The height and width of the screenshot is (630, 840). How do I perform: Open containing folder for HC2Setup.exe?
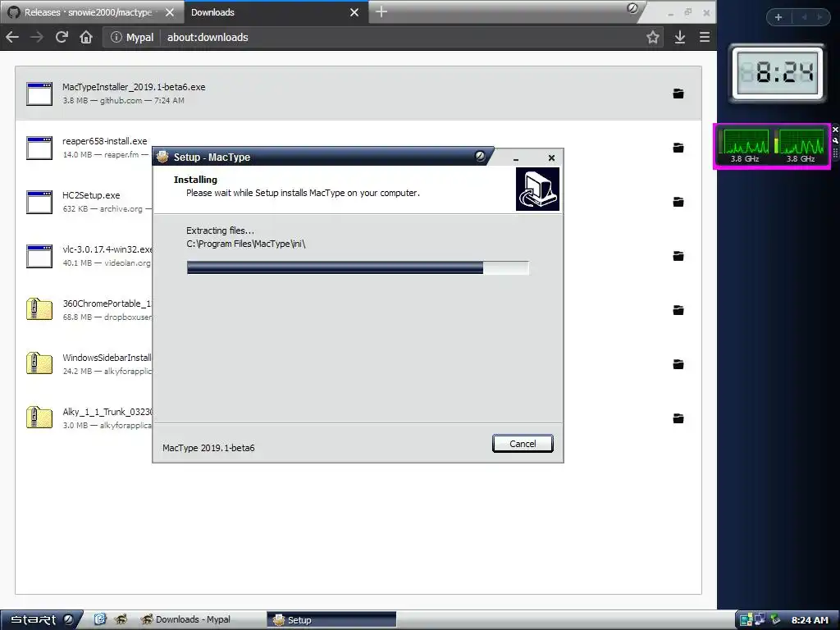point(678,202)
